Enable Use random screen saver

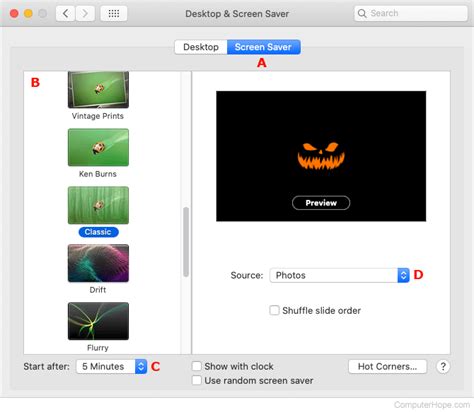coord(197,380)
